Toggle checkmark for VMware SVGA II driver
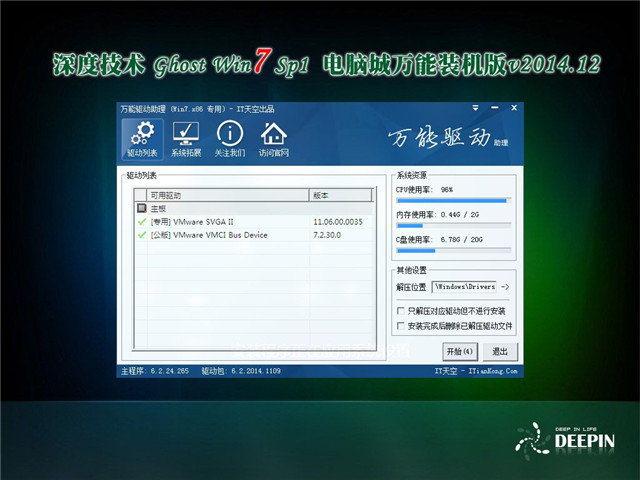The width and height of the screenshot is (640, 480). pos(142,222)
